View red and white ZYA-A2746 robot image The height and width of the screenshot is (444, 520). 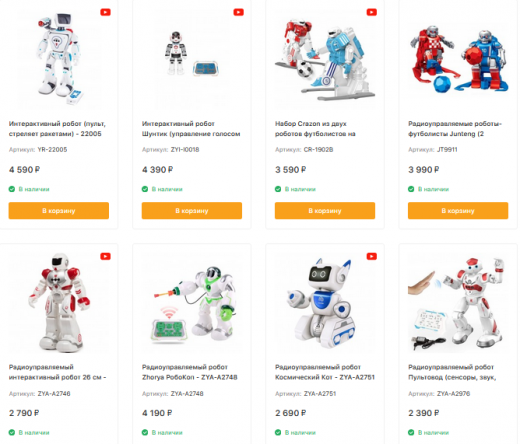(x=59, y=303)
